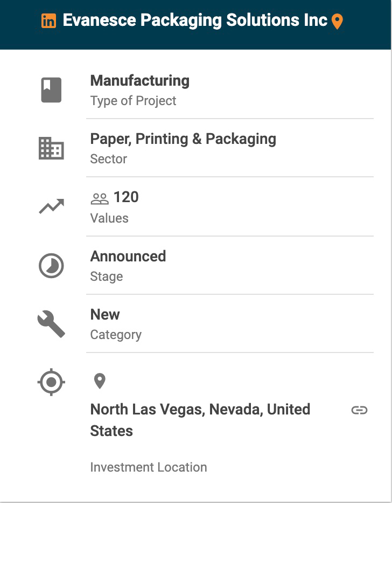Screen dimensions: 392x567
Task: Click the Announced stage text
Action: click(128, 256)
